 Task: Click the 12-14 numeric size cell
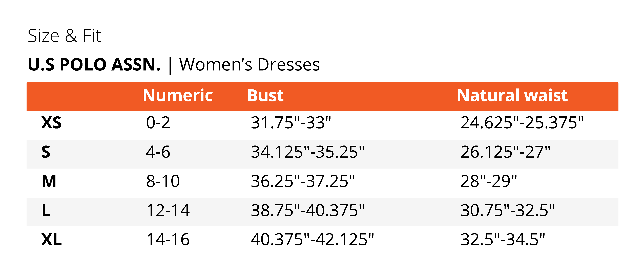[168, 210]
